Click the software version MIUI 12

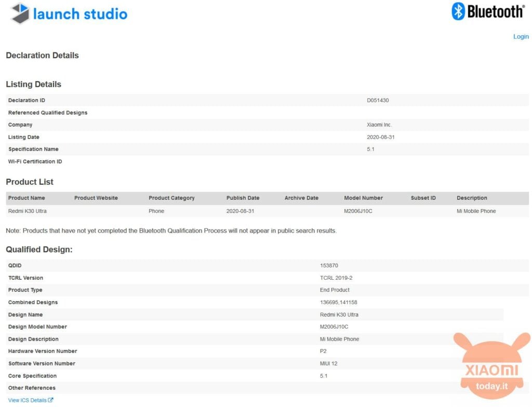click(328, 363)
